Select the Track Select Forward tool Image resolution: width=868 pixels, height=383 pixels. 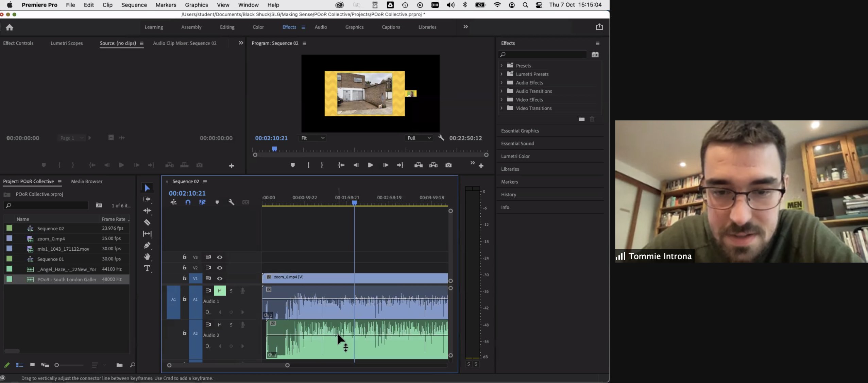147,199
